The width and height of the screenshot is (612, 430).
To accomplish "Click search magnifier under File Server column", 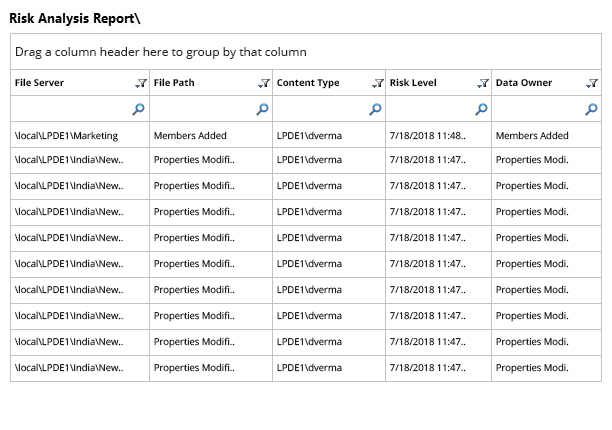I will pos(138,109).
